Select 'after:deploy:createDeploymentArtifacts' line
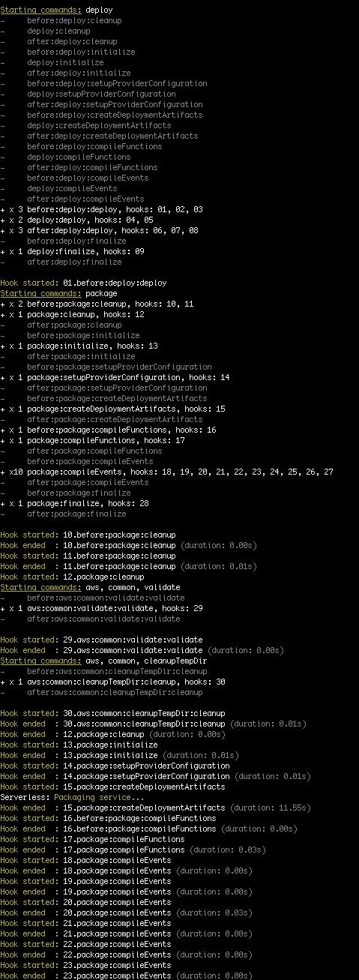This screenshot has width=359, height=980. click(x=99, y=136)
